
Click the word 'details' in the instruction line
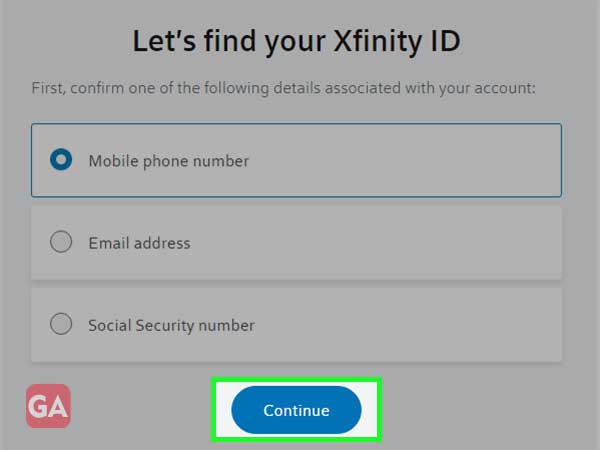pyautogui.click(x=297, y=88)
